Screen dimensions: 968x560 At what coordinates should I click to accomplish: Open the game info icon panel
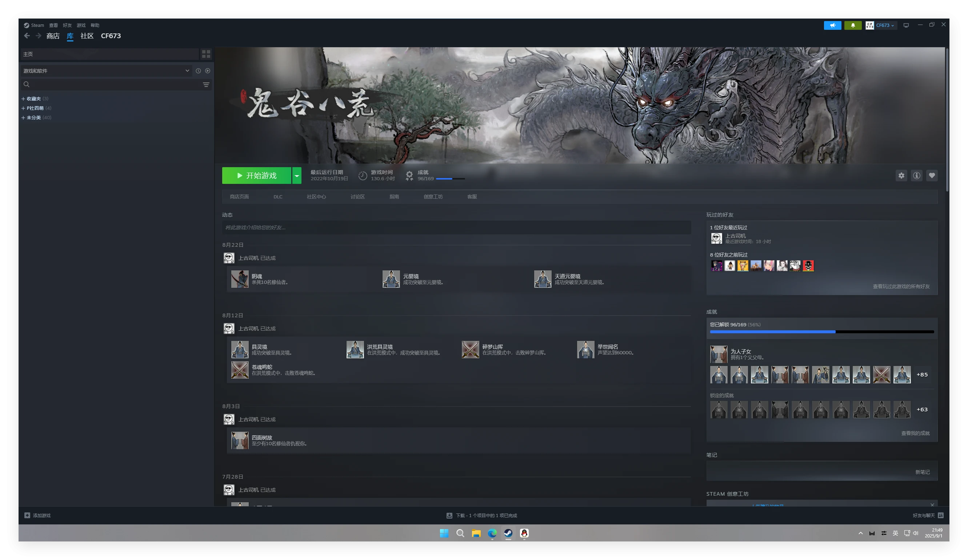coord(916,176)
